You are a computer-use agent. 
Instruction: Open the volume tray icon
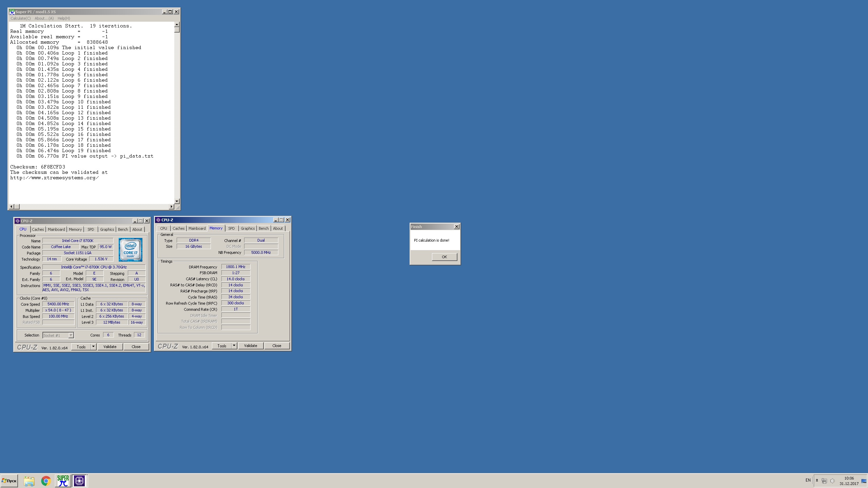tap(832, 481)
